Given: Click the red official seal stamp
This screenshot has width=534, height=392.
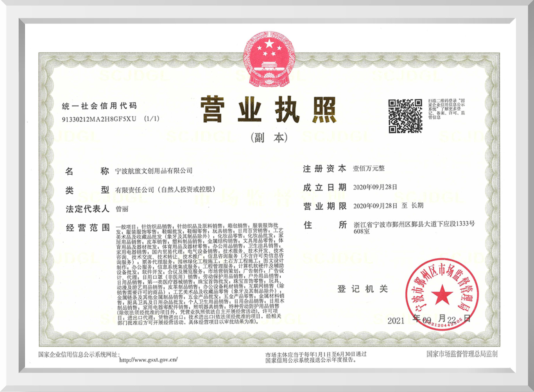Looking at the screenshot, I should (442, 295).
